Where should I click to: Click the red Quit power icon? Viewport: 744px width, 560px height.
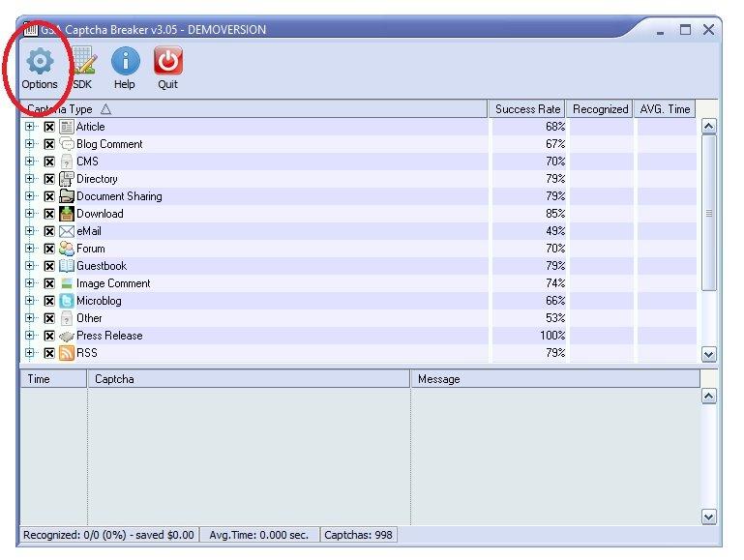pos(168,61)
